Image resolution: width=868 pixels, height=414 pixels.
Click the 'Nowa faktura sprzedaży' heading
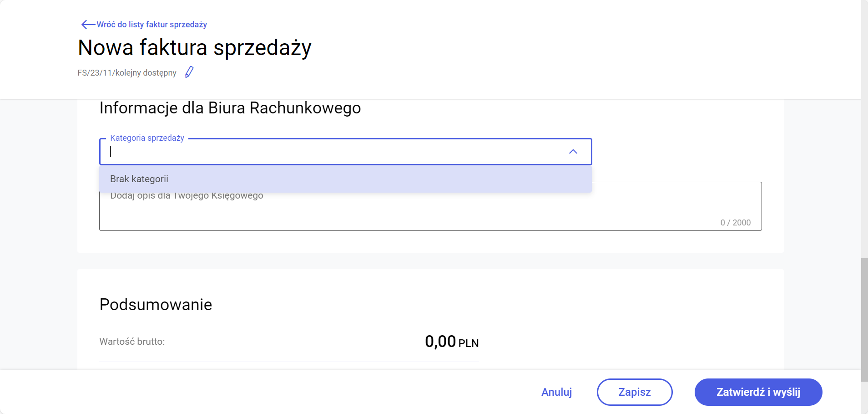[194, 48]
